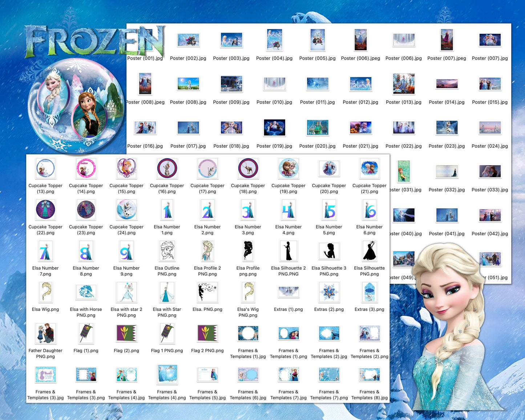Select the Extras (2).png snowflake icon
The height and width of the screenshot is (420, 525).
pyautogui.click(x=329, y=292)
